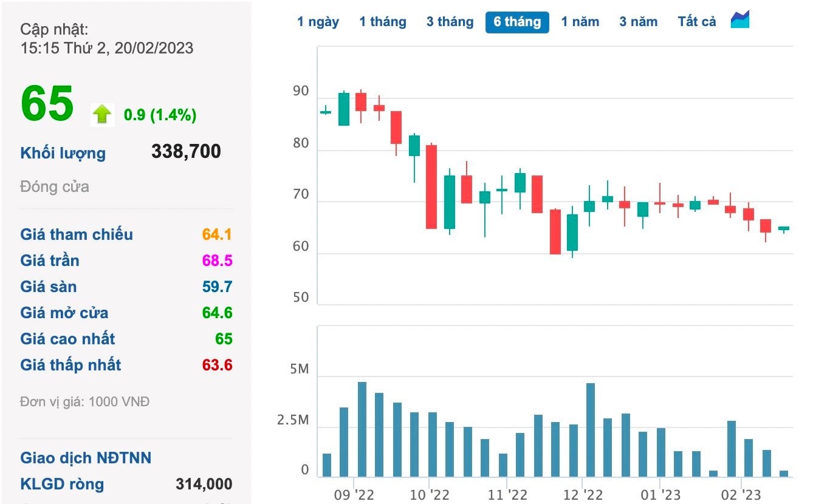The width and height of the screenshot is (813, 504).
Task: Switch chart to 3 năm
Action: point(639,22)
